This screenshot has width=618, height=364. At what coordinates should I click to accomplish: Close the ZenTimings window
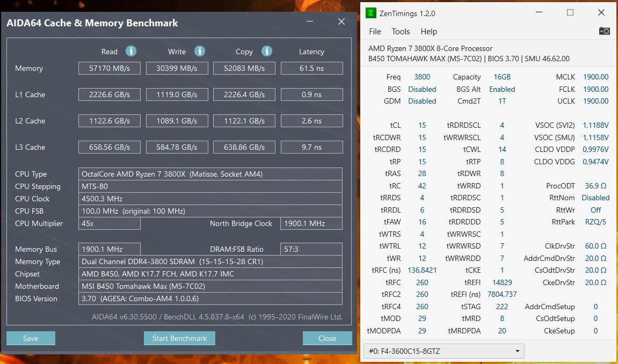601,12
